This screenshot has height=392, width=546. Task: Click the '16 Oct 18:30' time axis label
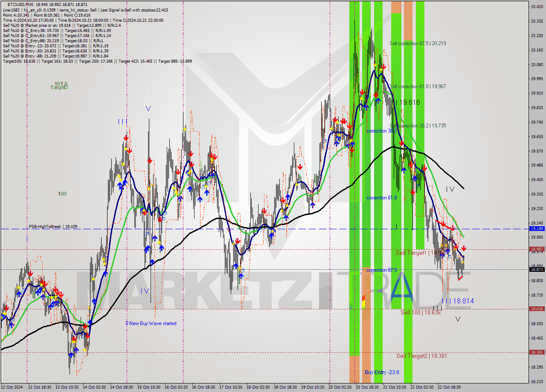click(x=203, y=387)
